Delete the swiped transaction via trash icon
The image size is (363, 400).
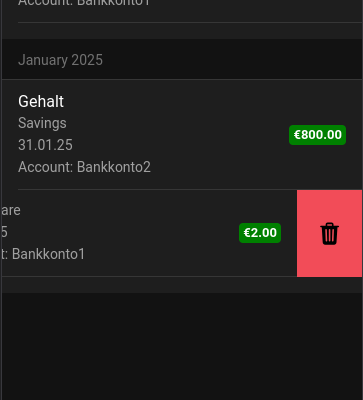[x=329, y=234]
